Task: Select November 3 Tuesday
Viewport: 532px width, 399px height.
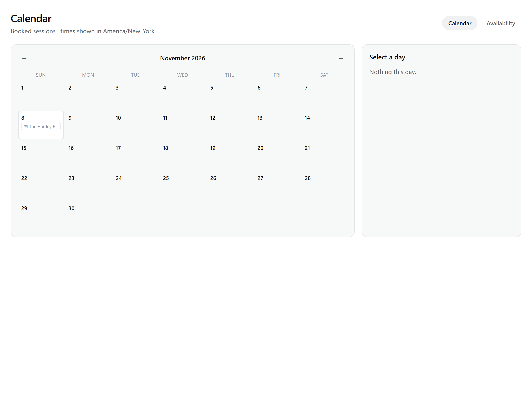Action: 135,95
